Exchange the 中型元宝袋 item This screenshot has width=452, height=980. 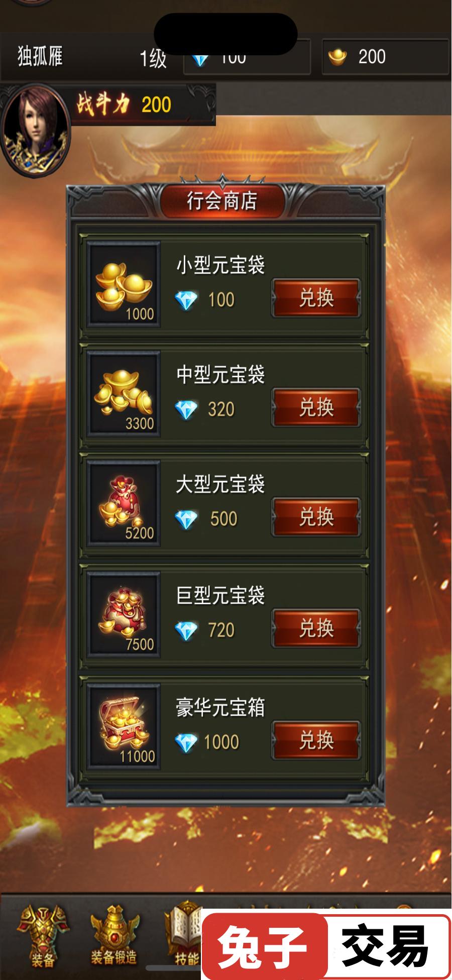click(316, 407)
